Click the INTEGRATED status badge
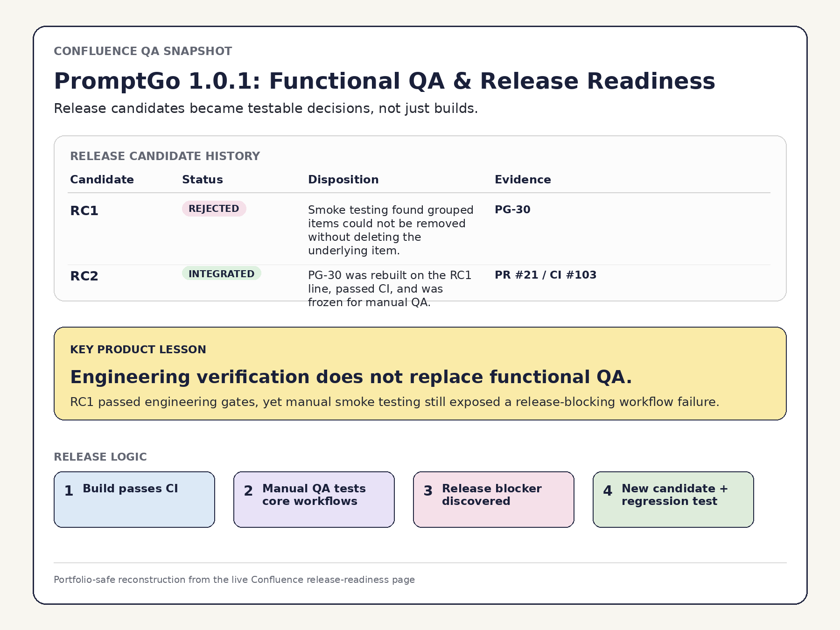Viewport: 840px width, 630px height. pyautogui.click(x=222, y=274)
